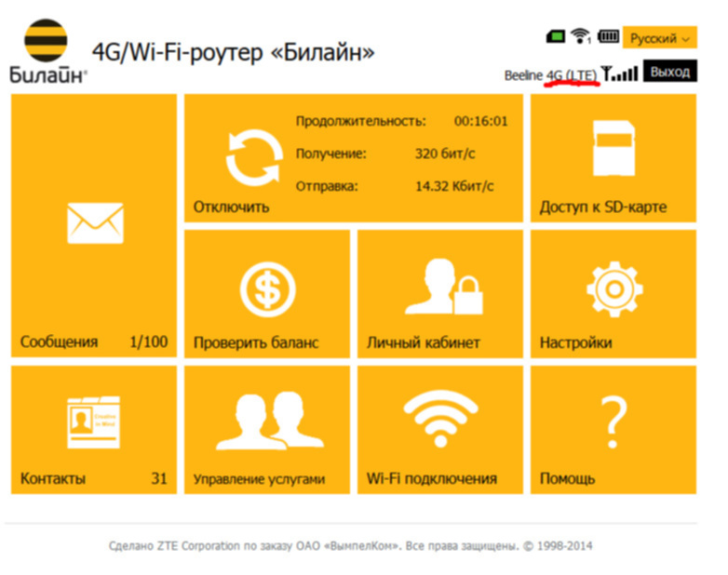Viewport: 728px width, 575px height.
Task: Open the Настройки label
Action: pos(575,342)
